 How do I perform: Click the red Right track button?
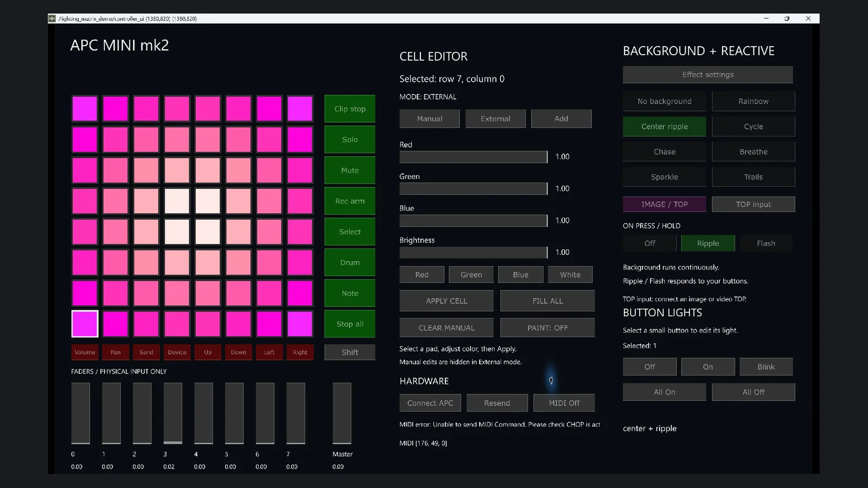[x=300, y=352]
